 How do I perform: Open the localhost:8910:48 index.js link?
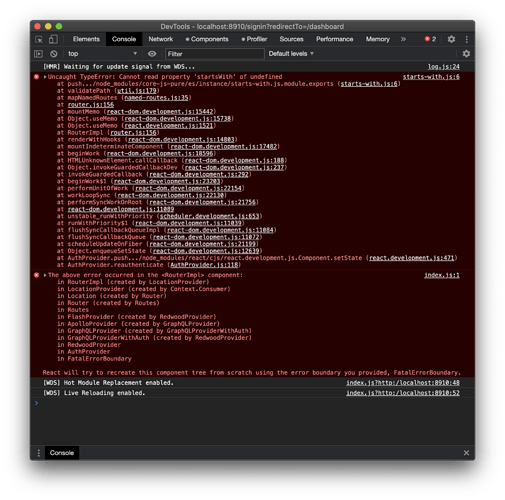(x=403, y=383)
